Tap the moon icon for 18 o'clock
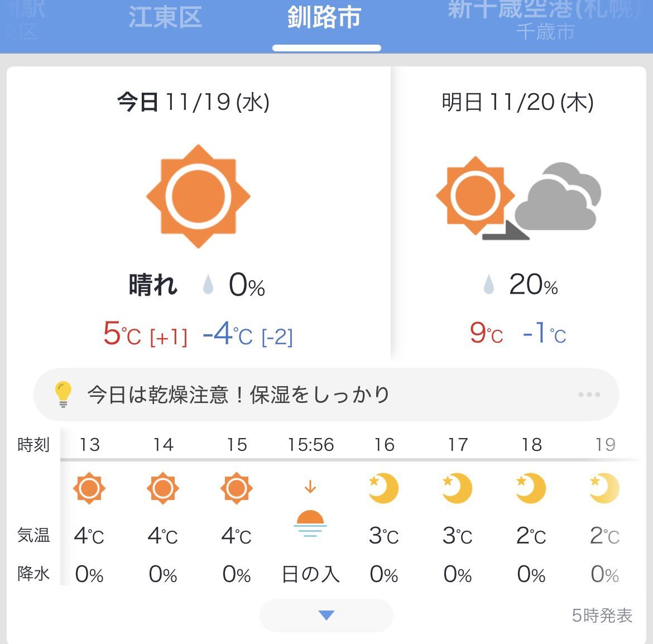This screenshot has width=653, height=644. point(531,488)
